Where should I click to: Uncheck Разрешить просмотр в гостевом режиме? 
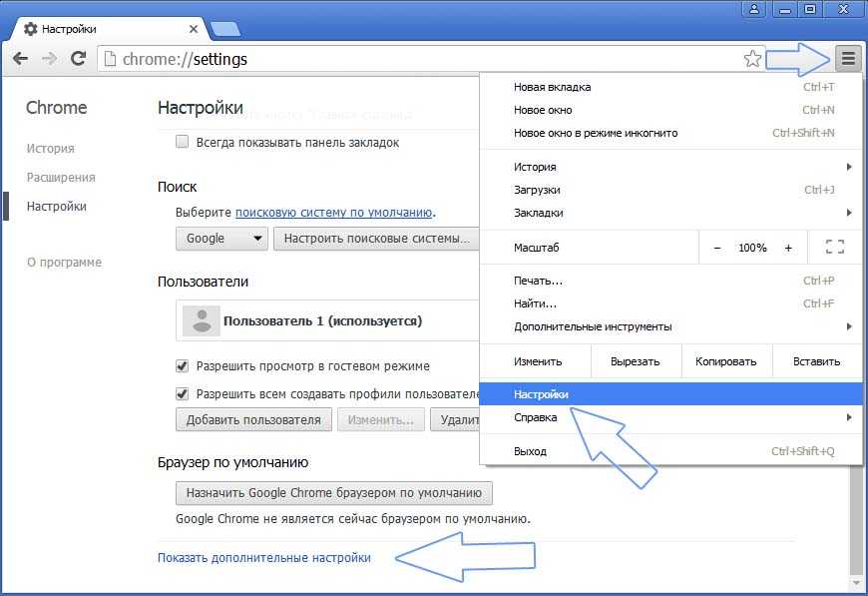(x=182, y=366)
